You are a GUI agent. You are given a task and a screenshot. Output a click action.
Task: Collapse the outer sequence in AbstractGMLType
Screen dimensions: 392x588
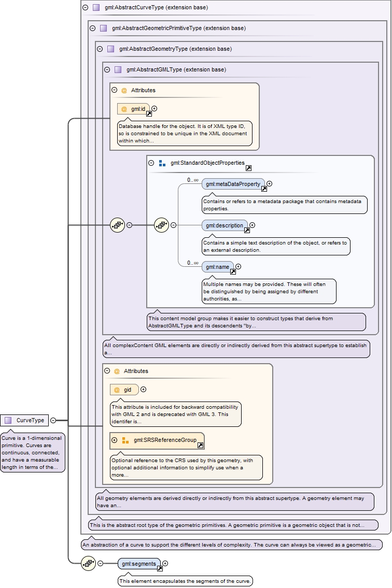[129, 225]
